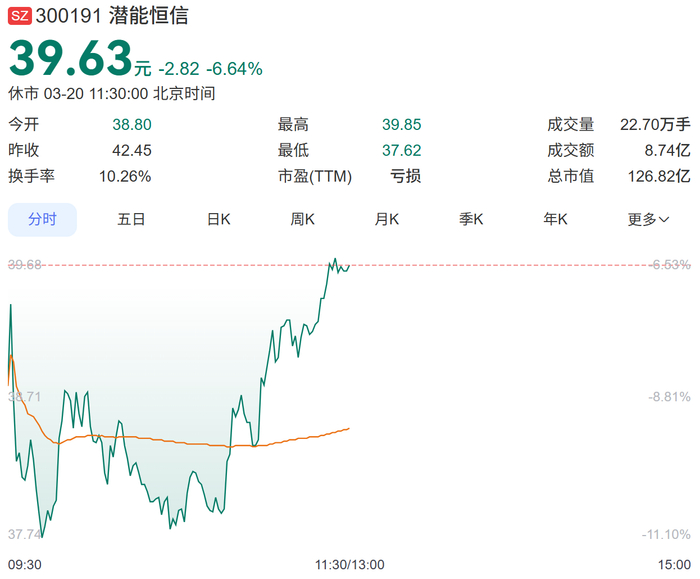Click the end of the orange average line

(349, 429)
